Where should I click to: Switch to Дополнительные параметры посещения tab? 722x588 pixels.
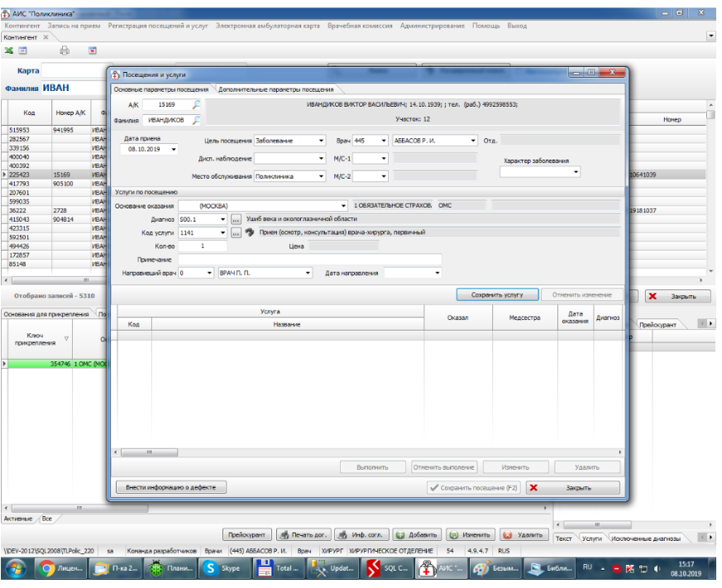275,90
